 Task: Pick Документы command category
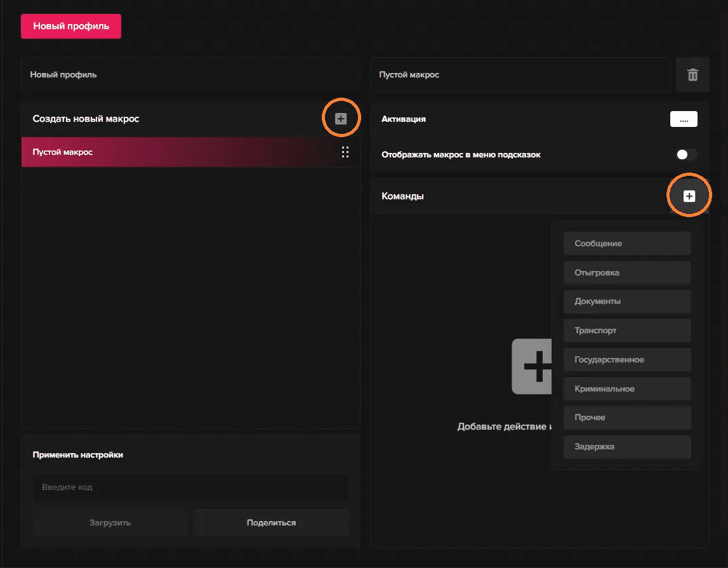(x=626, y=301)
